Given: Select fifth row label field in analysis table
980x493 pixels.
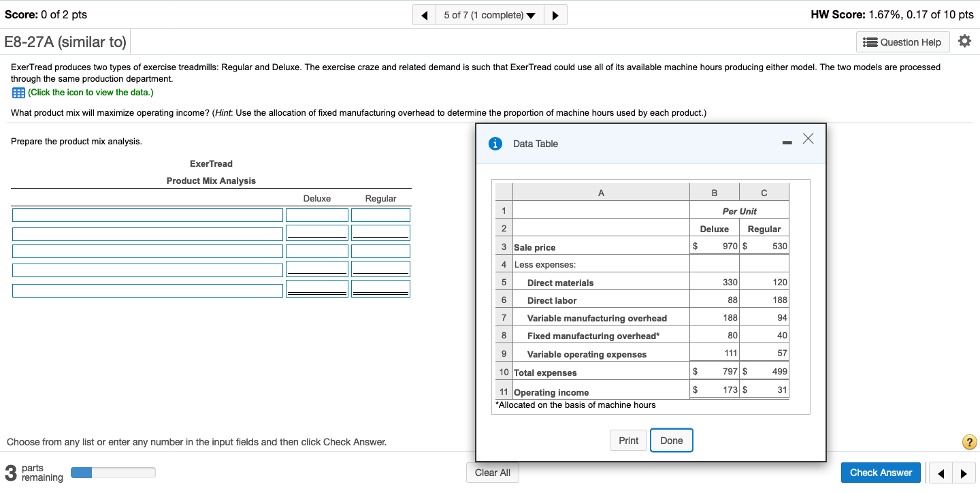Looking at the screenshot, I should [147, 290].
